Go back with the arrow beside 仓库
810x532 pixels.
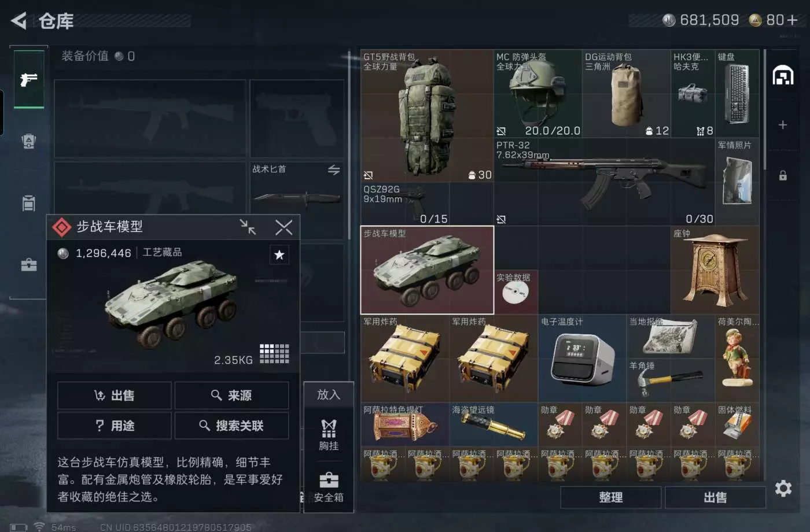19,21
